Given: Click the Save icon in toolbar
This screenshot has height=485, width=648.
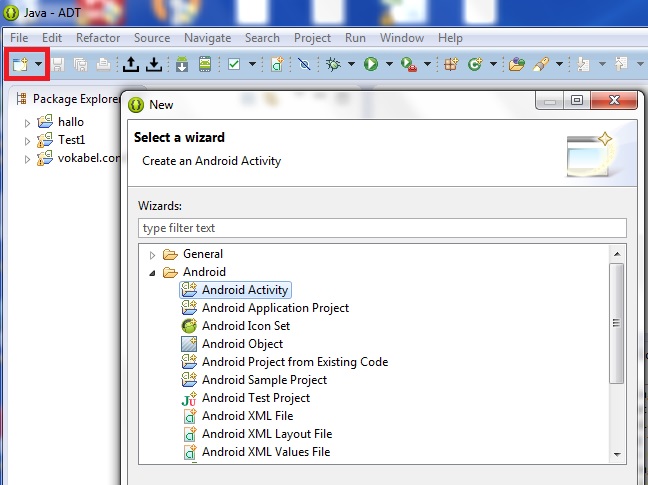Looking at the screenshot, I should [58, 64].
